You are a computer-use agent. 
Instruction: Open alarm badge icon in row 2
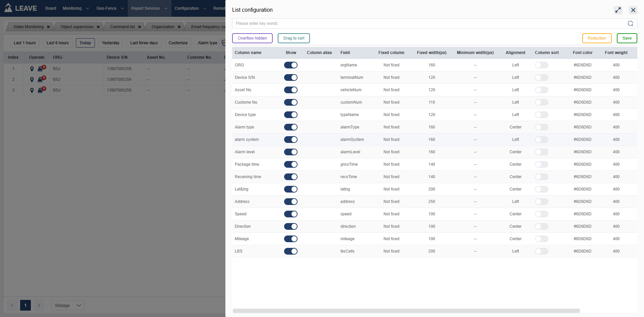coord(41,80)
